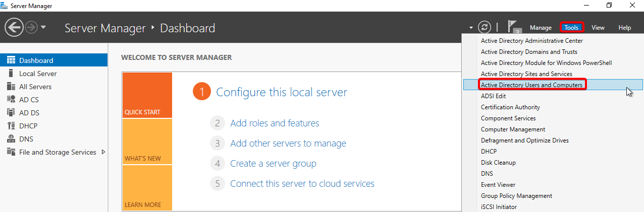Select the WHAT'S NEW tile
Screen dimensions: 644x212
coord(147,142)
